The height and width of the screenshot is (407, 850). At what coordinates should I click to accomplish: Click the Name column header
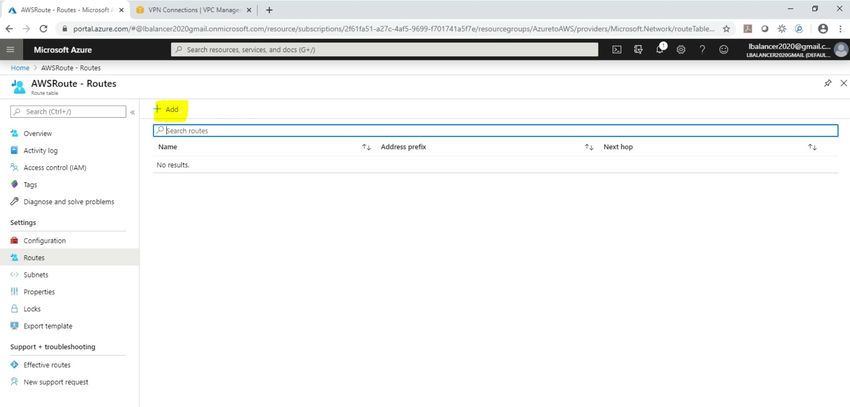pyautogui.click(x=168, y=147)
